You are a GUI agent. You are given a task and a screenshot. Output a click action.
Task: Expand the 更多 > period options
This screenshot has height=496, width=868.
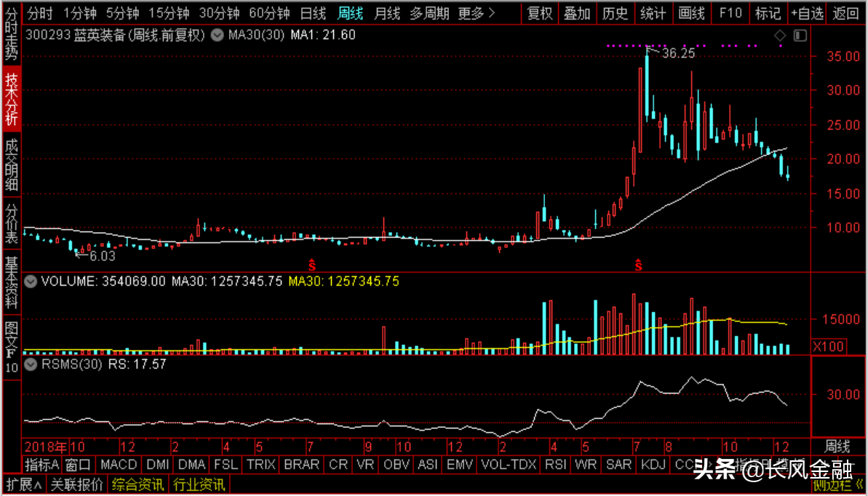click(477, 13)
